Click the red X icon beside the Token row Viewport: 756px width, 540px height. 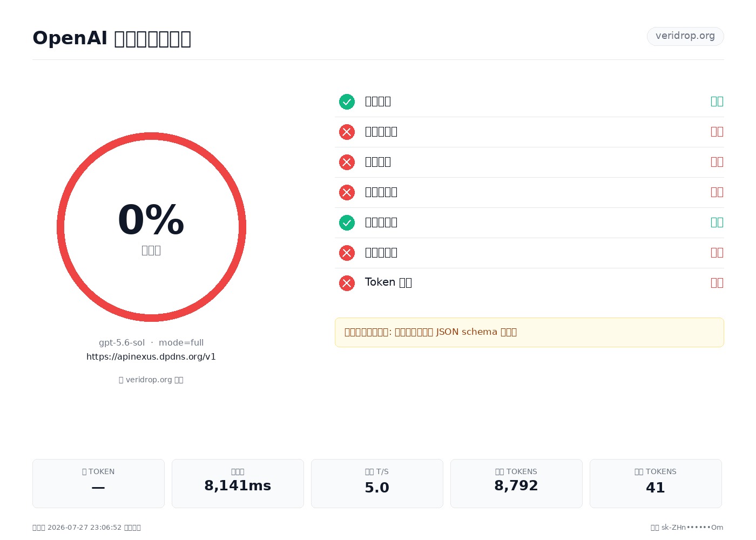[347, 283]
